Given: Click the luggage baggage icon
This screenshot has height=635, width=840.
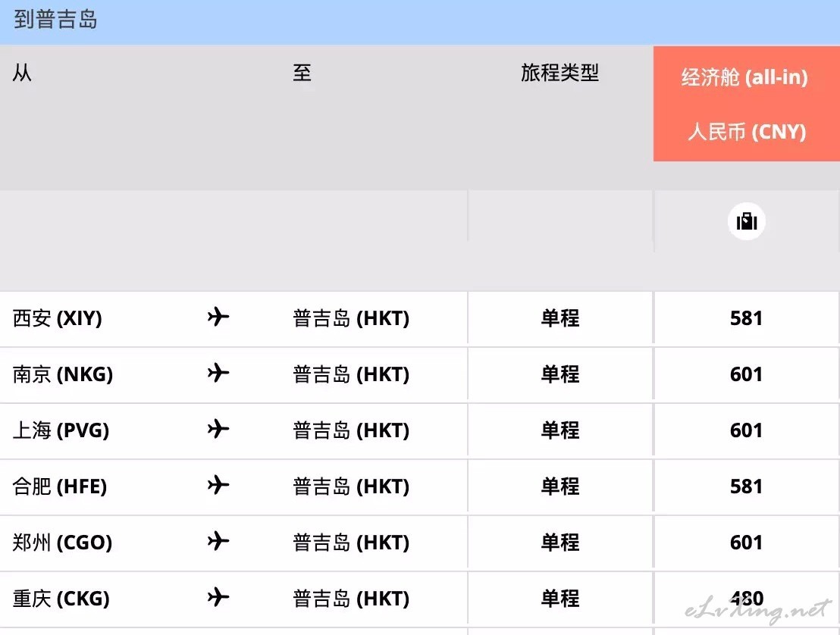Looking at the screenshot, I should pos(746,221).
